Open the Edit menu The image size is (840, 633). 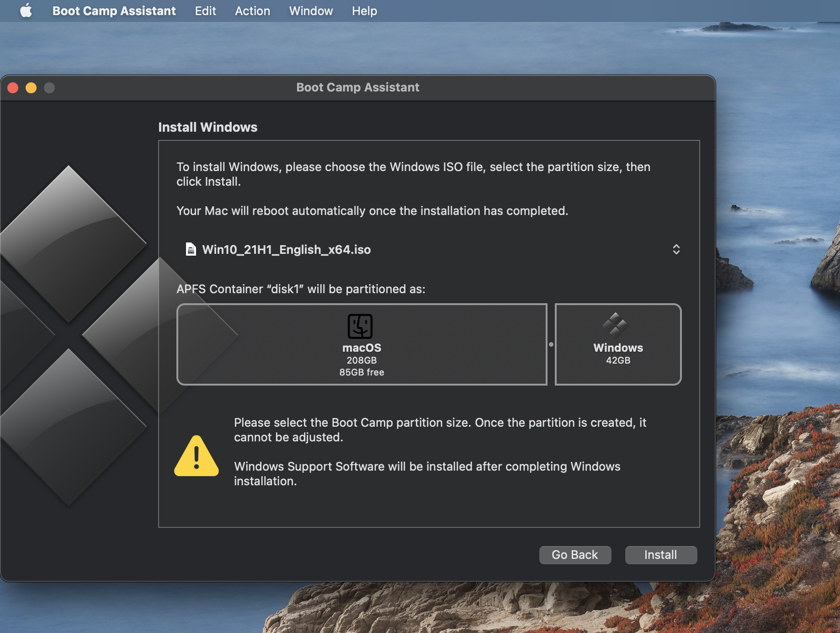205,11
